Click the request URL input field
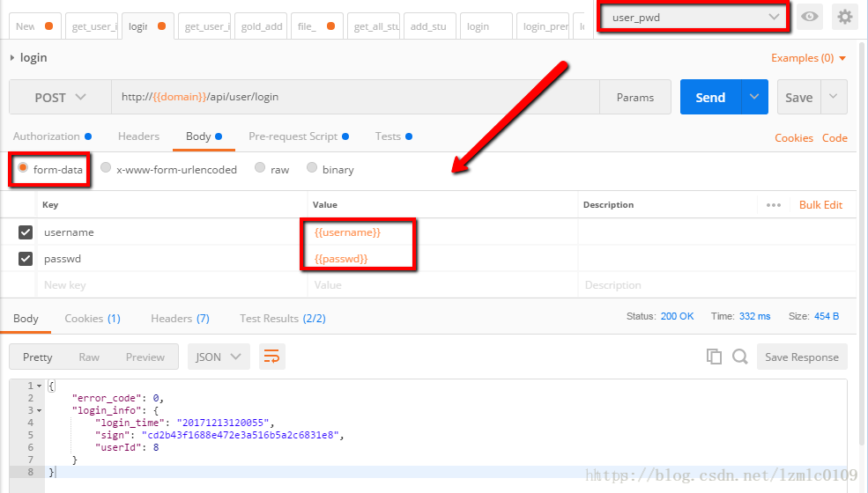 point(355,97)
